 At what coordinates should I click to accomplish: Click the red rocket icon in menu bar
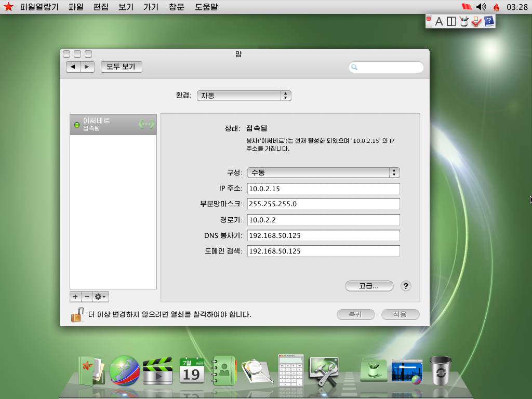496,7
